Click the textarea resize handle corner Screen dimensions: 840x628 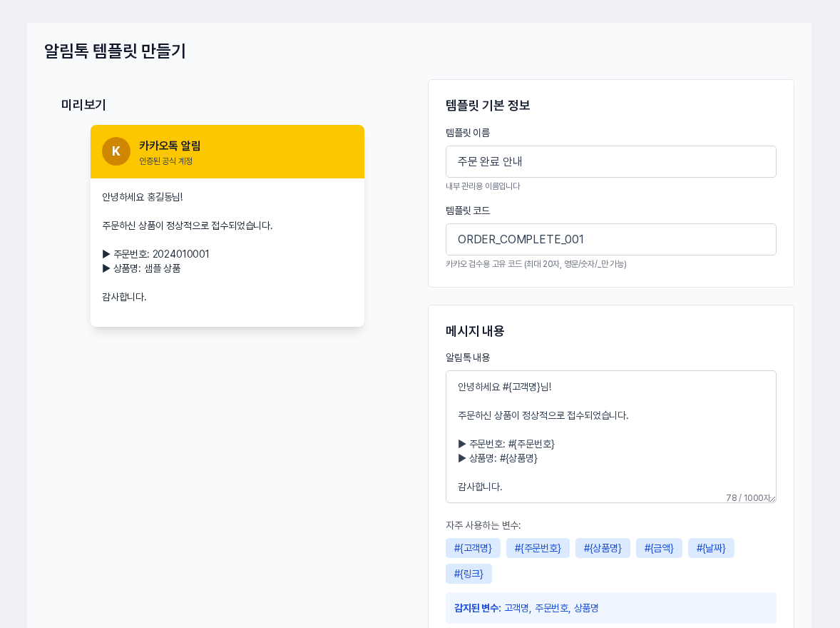pyautogui.click(x=772, y=499)
